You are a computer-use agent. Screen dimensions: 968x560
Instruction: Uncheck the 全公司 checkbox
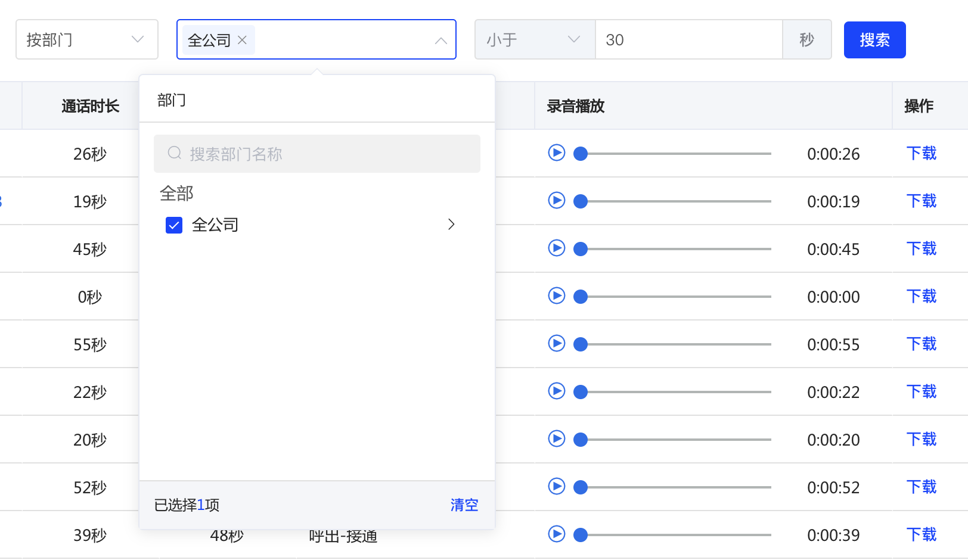(x=174, y=225)
